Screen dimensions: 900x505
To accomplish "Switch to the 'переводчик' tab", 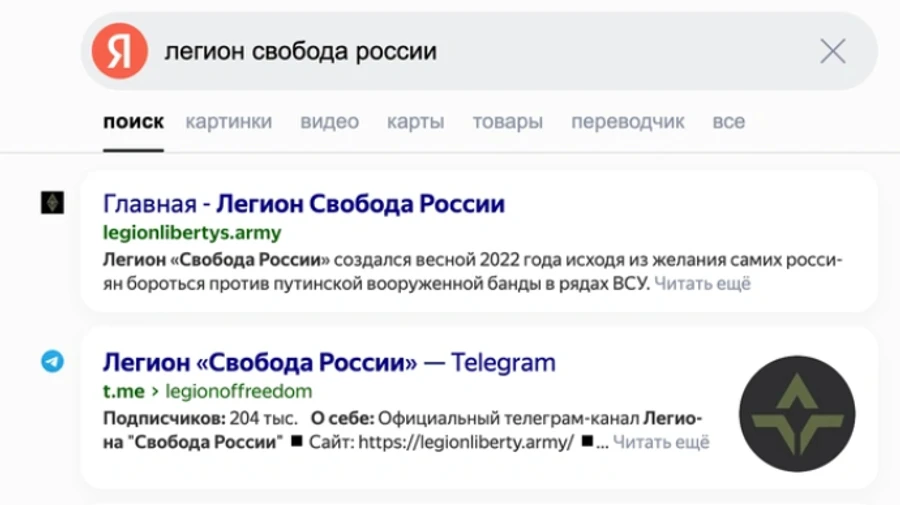I will click(628, 122).
